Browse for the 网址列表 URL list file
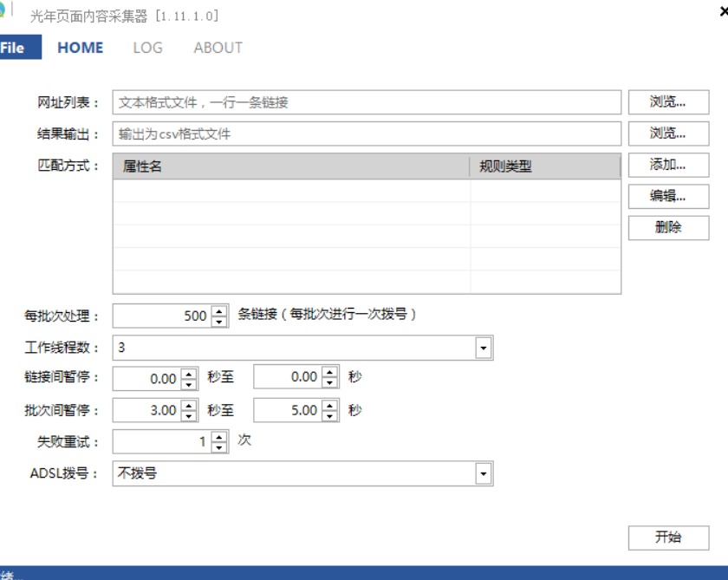 [x=667, y=101]
